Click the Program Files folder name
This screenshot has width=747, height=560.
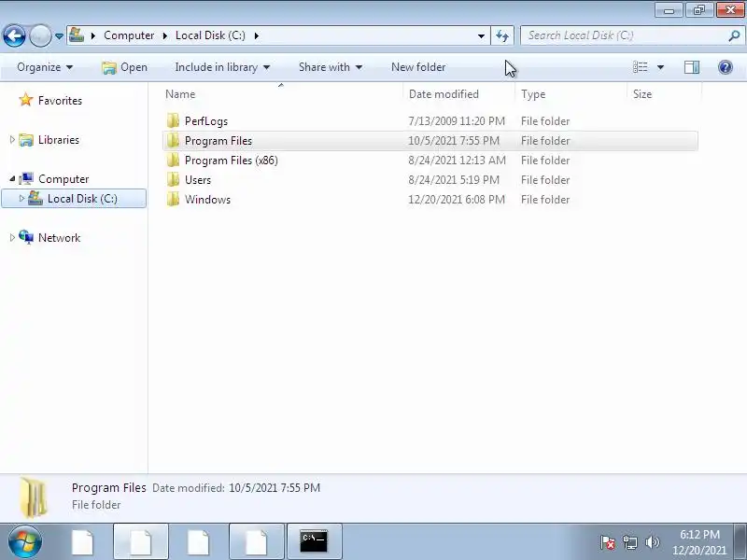(218, 141)
